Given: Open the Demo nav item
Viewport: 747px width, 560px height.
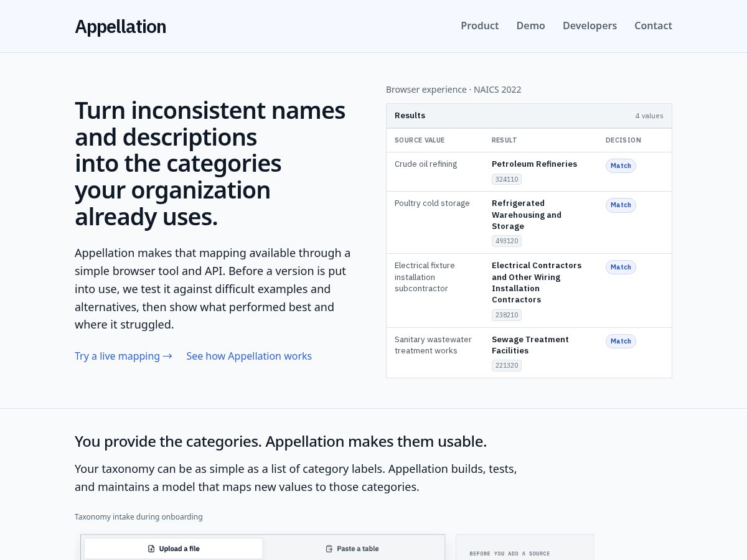Looking at the screenshot, I should tap(530, 26).
